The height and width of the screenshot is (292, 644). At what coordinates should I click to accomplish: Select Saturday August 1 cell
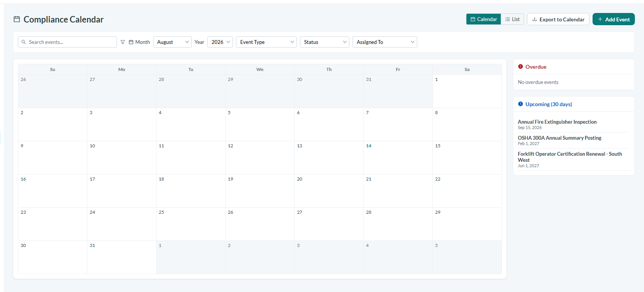coord(467,91)
